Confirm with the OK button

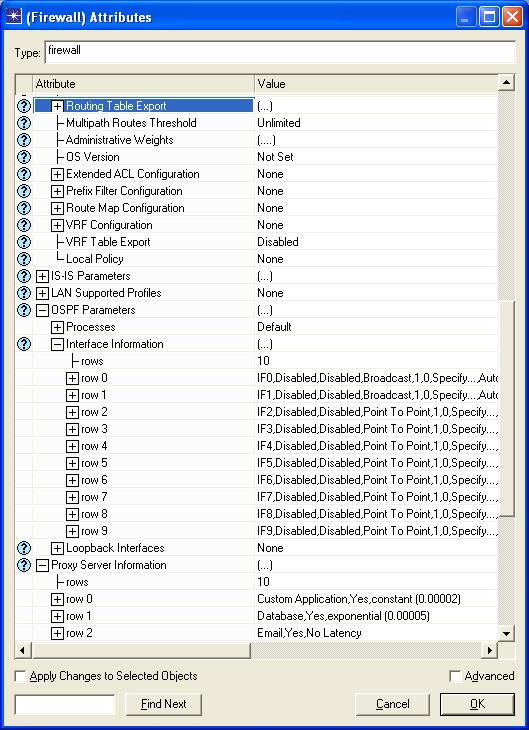pos(477,704)
